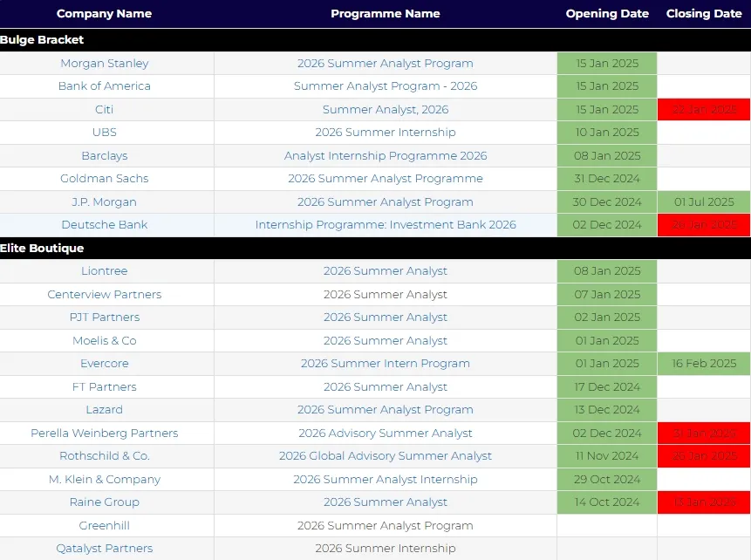Click the 'Closing Date' column header

pyautogui.click(x=704, y=13)
